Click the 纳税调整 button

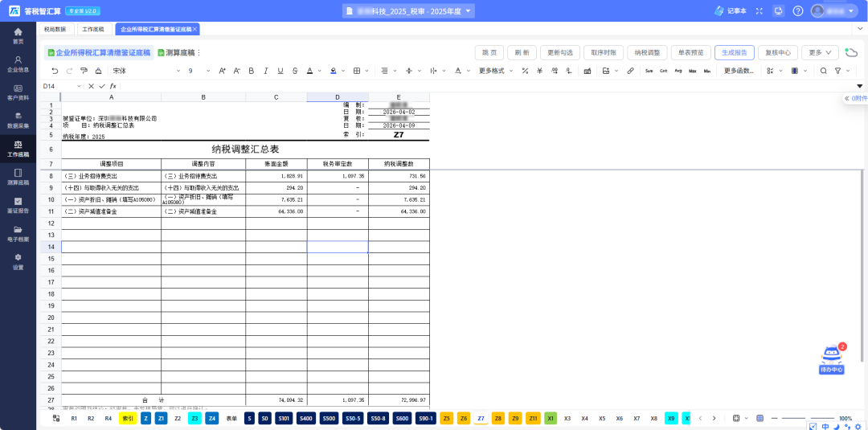(647, 52)
